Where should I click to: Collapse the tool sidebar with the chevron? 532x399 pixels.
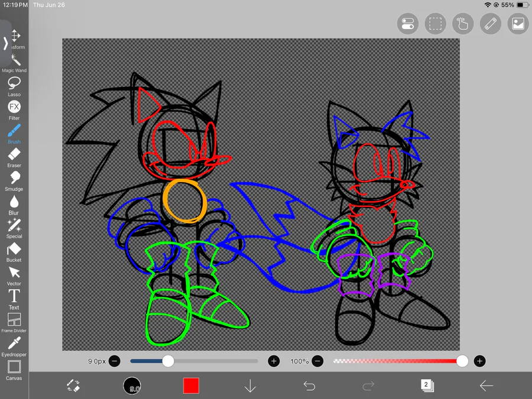click(x=5, y=43)
